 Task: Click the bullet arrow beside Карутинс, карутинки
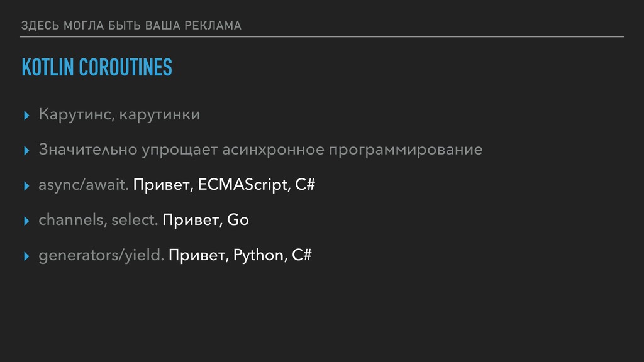tap(26, 116)
